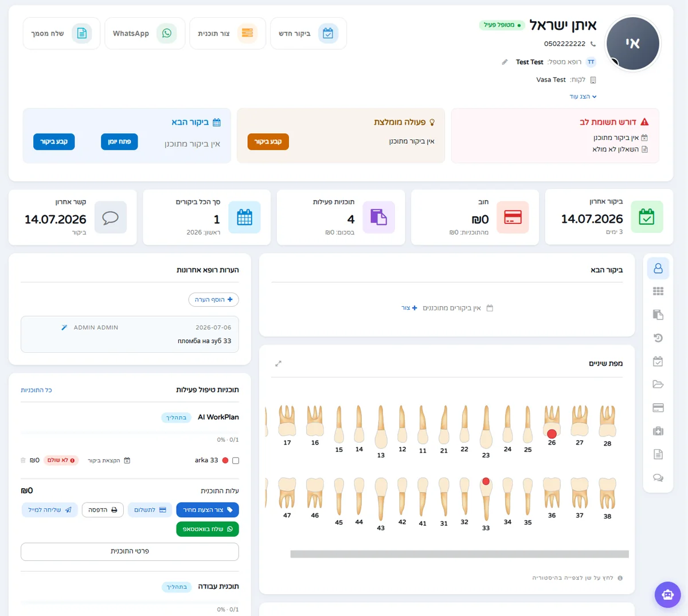Expand the teeth map with arrows icon

(278, 364)
